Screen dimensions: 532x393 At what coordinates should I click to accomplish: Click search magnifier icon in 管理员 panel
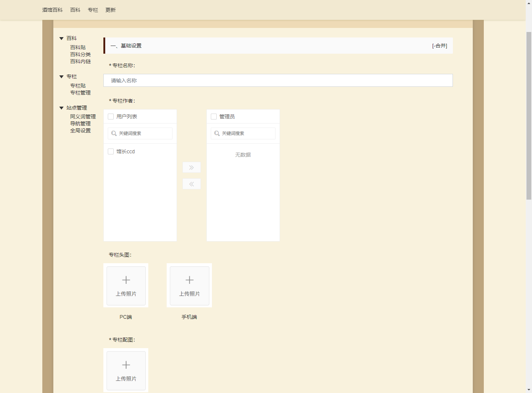(217, 133)
